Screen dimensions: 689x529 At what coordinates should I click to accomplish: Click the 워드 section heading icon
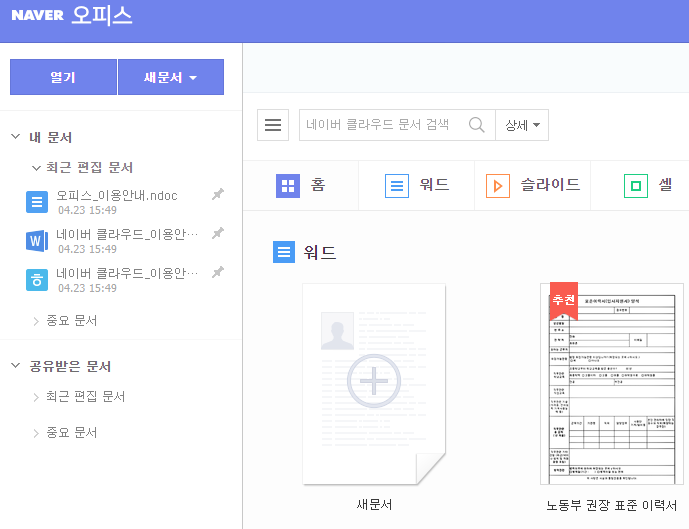click(x=284, y=252)
